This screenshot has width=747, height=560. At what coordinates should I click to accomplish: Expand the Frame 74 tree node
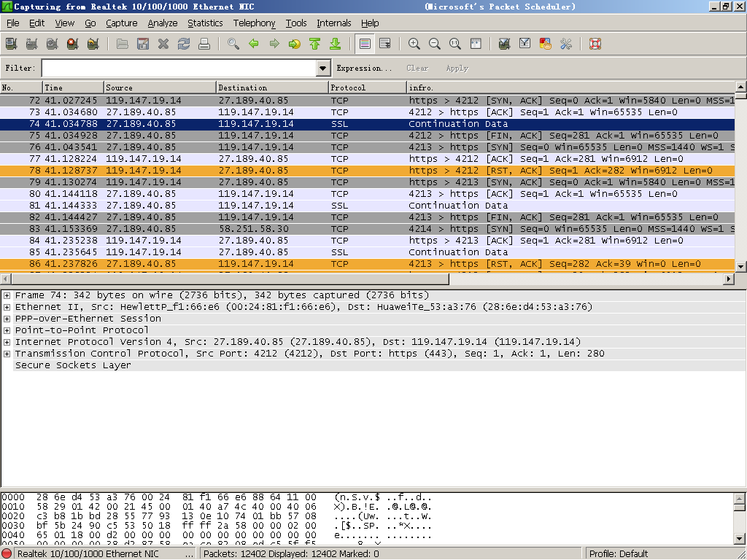click(7, 296)
